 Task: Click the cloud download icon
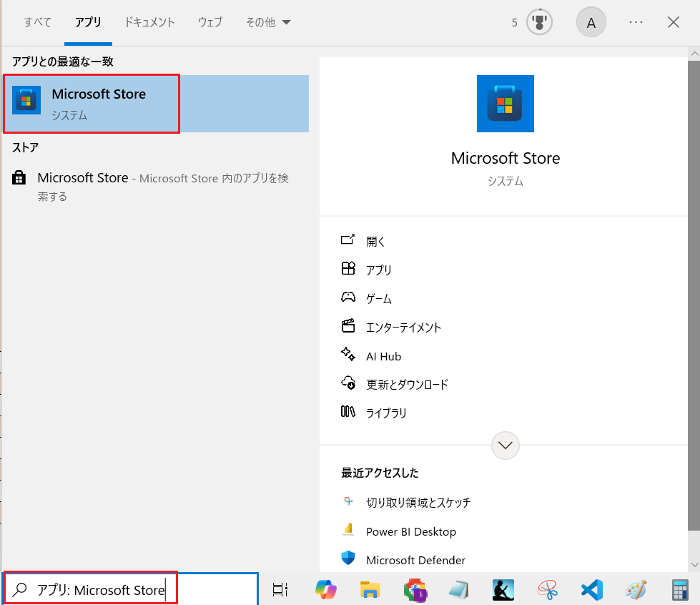(x=348, y=383)
